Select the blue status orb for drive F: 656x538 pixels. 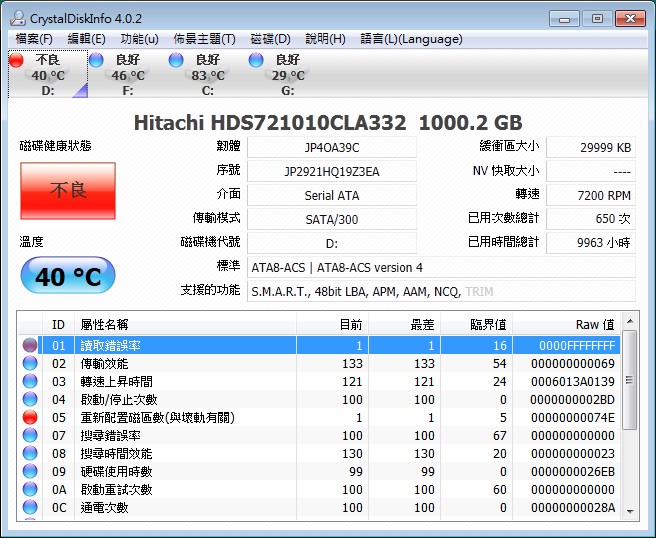point(96,60)
